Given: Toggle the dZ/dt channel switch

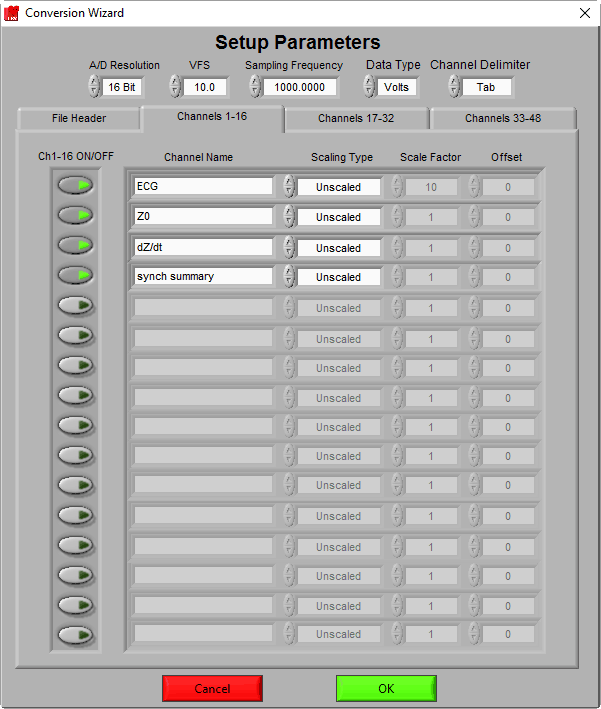Looking at the screenshot, I should 76,245.
